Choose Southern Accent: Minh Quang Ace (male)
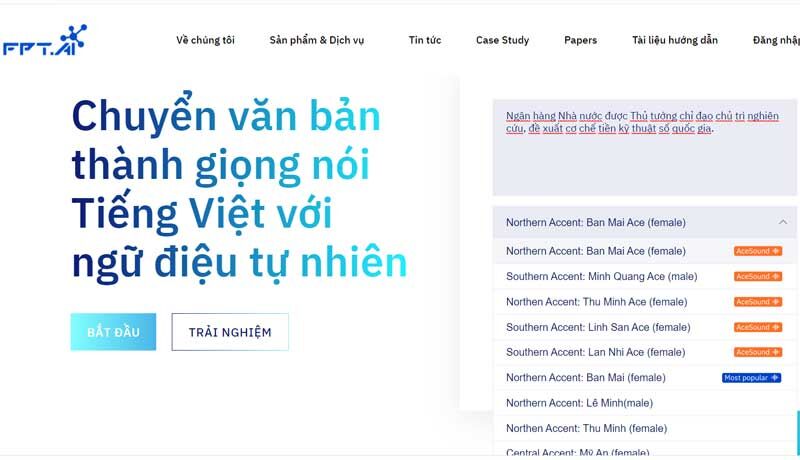The image size is (800, 460). pos(645,276)
